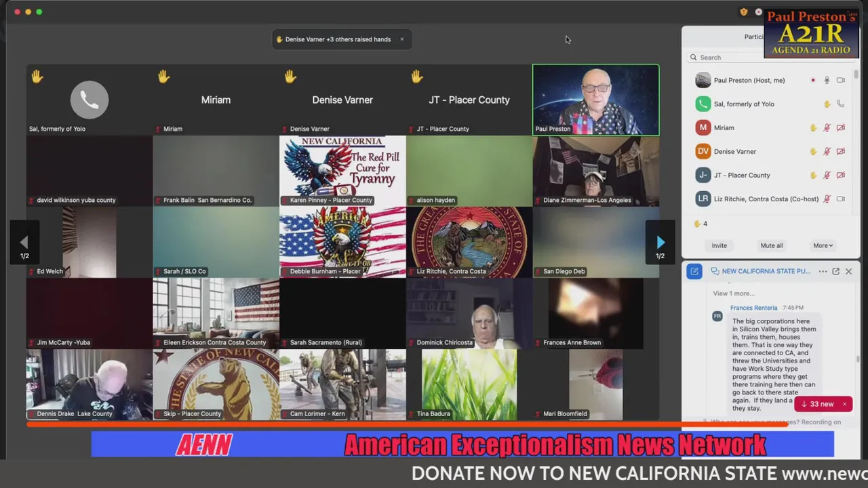Click Miriam's disabled video icon

click(x=841, y=127)
